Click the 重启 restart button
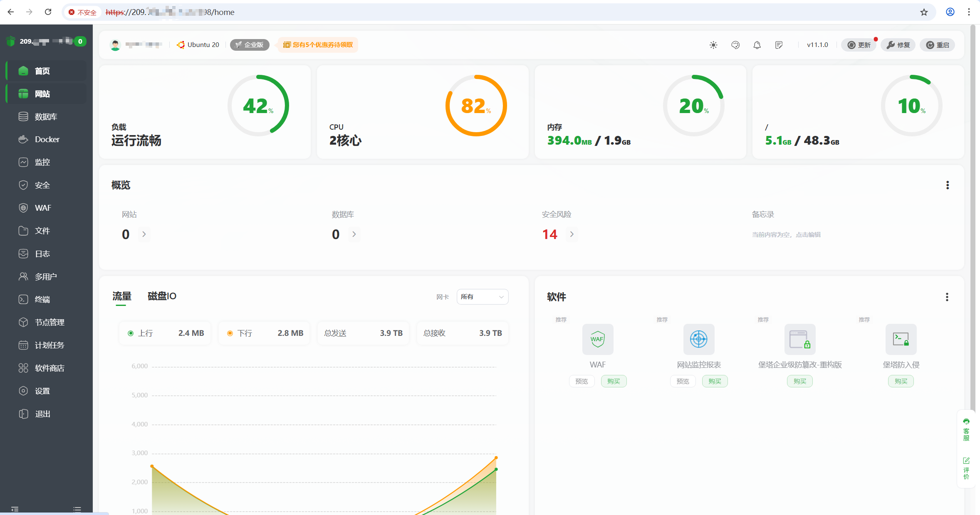Viewport: 980px width, 515px height. tap(938, 45)
